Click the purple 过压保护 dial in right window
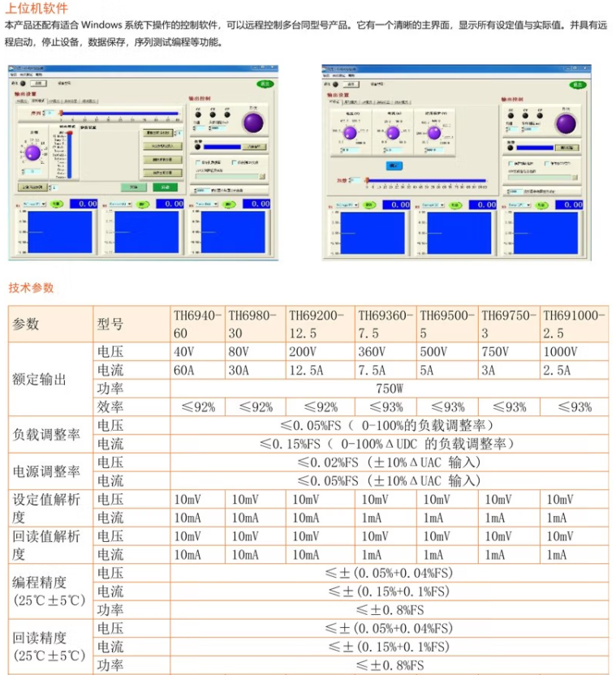 (x=434, y=132)
